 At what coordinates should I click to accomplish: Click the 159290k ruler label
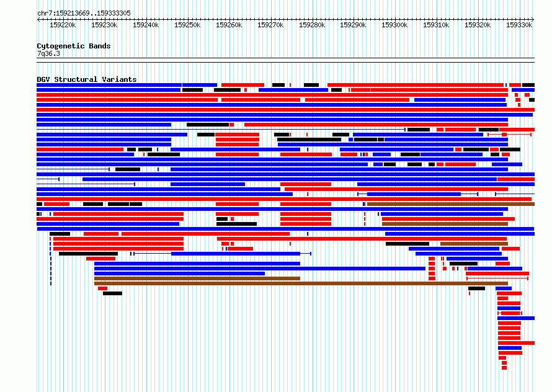coord(353,25)
